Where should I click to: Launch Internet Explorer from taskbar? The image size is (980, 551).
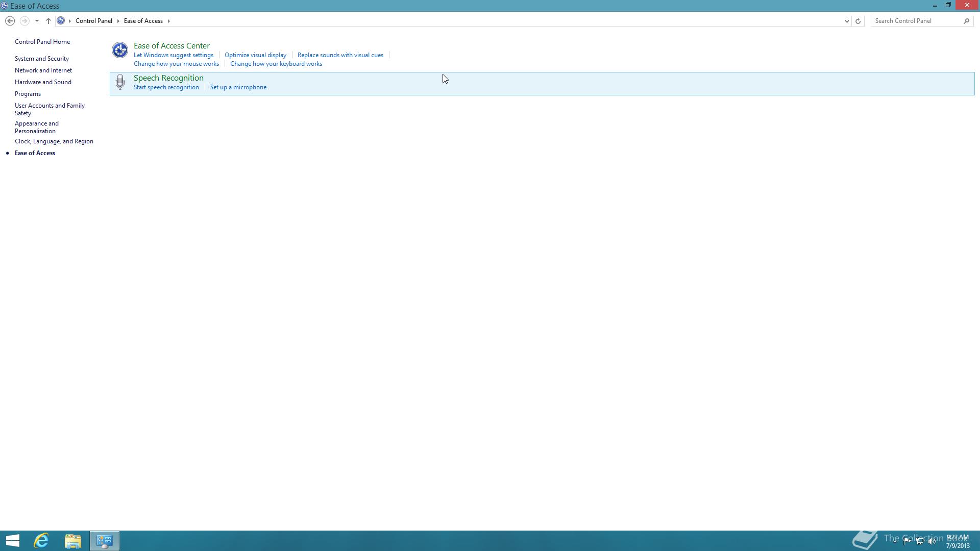pos(41,541)
